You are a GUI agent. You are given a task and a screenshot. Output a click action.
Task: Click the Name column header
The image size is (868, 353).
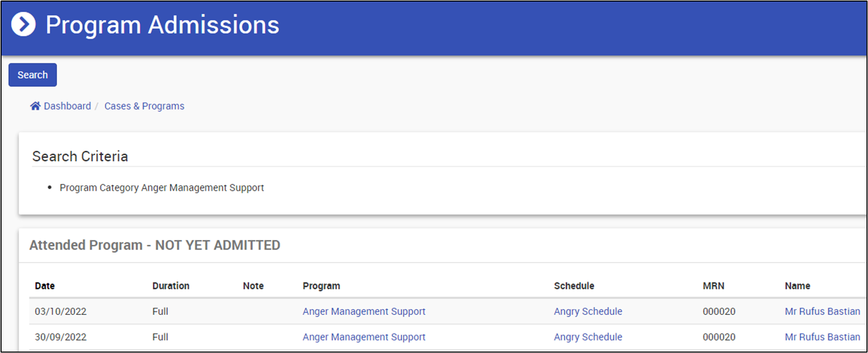(x=797, y=286)
